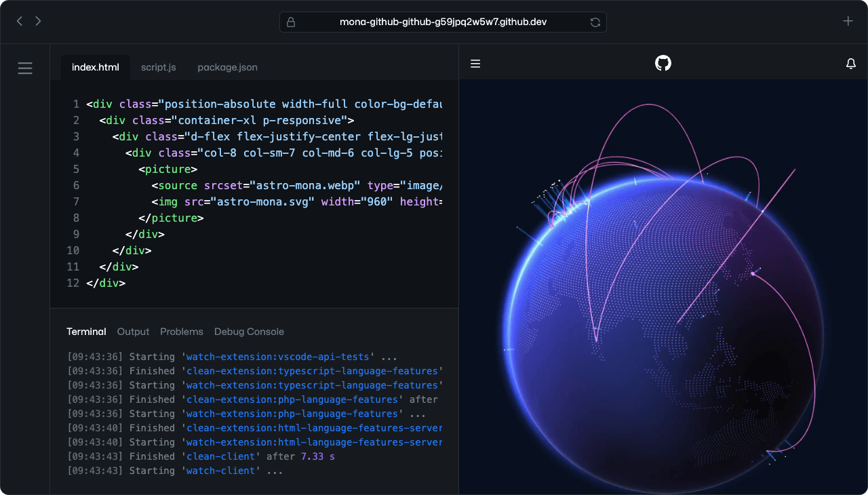Go back with the browser back arrow
Screen dimensions: 868x495
pyautogui.click(x=20, y=21)
